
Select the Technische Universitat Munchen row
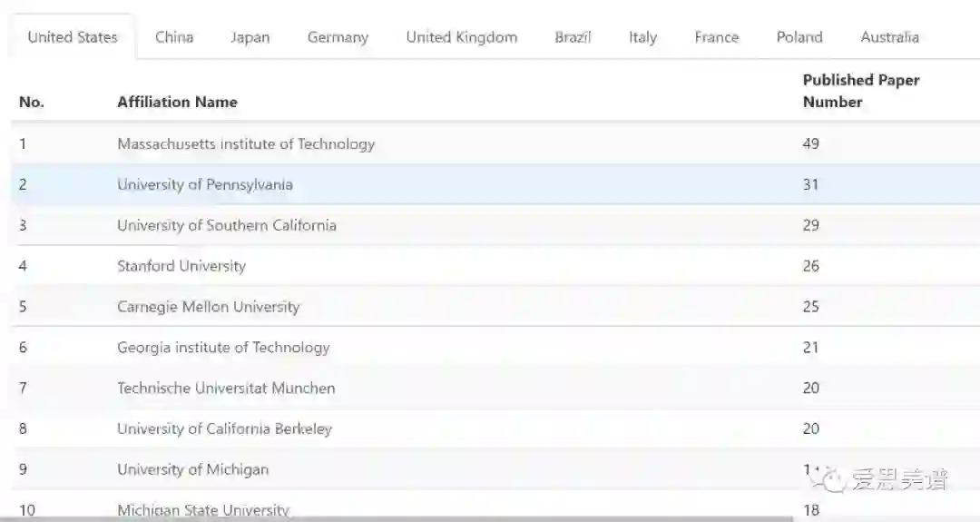(x=226, y=388)
